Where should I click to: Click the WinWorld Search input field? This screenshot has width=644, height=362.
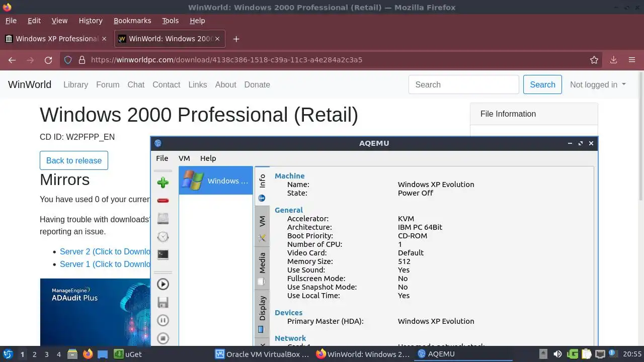[463, 84]
